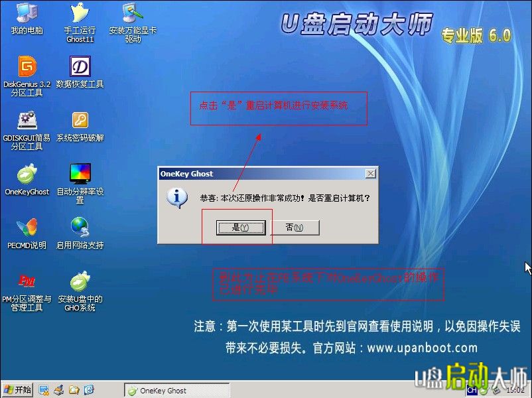Click first quick launch computer icon in taskbar

44,390
